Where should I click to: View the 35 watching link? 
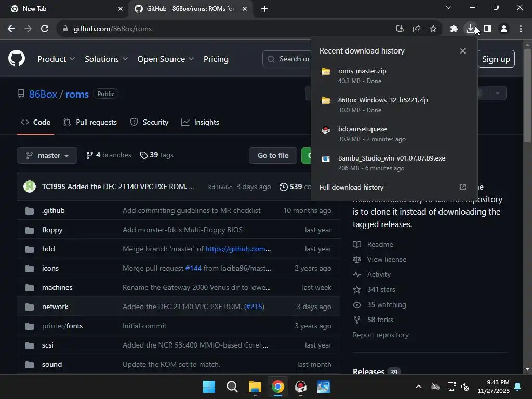coord(379,304)
